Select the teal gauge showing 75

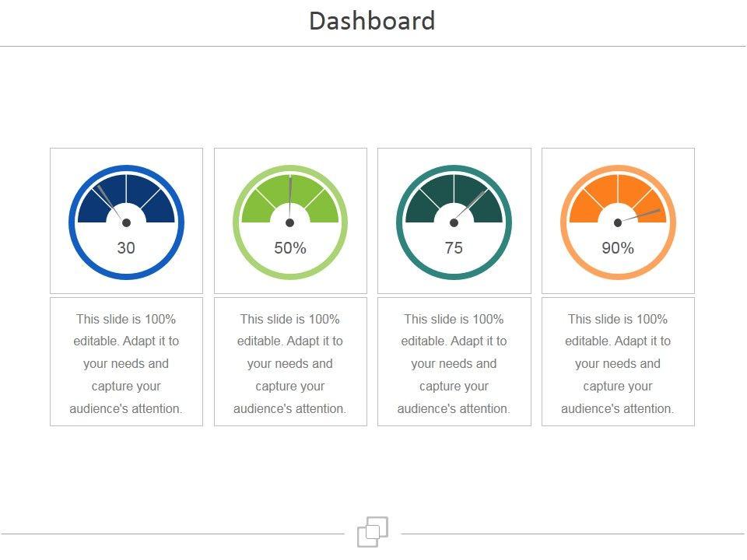[x=454, y=222]
